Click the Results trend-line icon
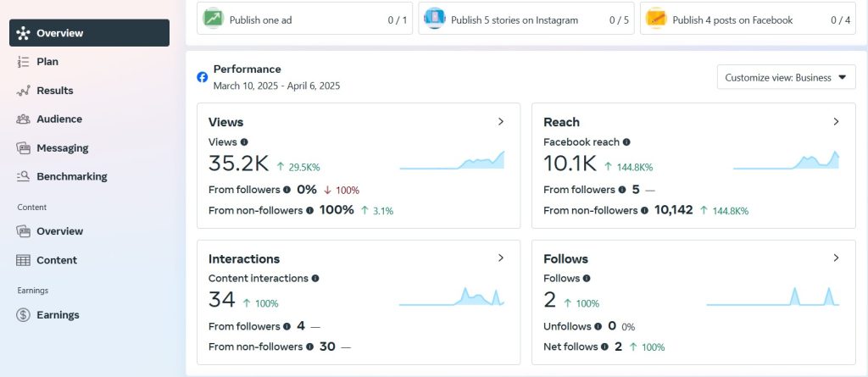Viewport: 868px width, 377px height. (x=23, y=91)
